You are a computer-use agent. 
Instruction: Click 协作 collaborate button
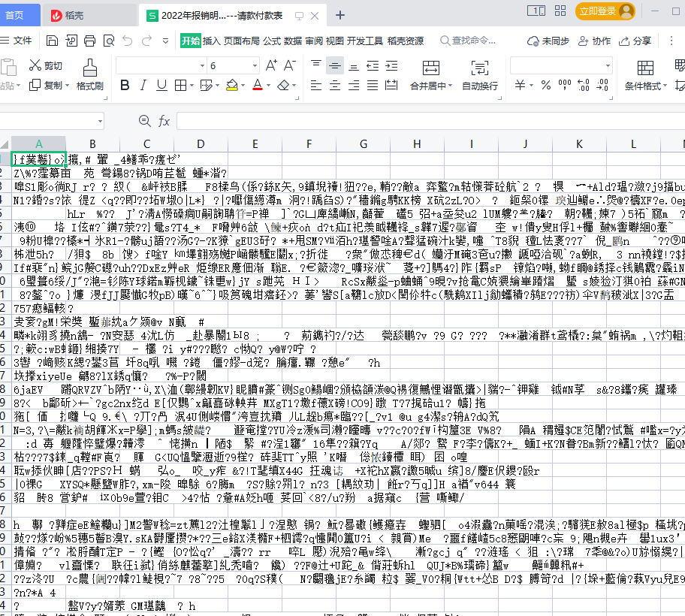[594, 41]
